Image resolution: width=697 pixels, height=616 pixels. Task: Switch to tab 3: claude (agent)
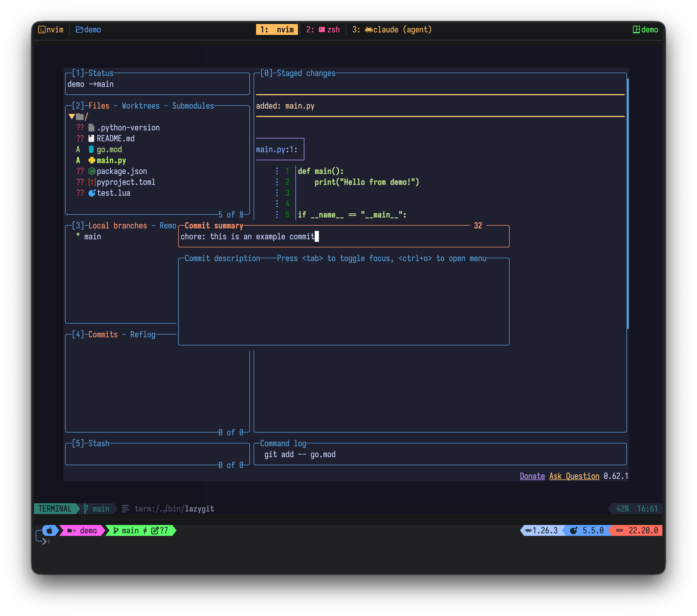pos(392,30)
